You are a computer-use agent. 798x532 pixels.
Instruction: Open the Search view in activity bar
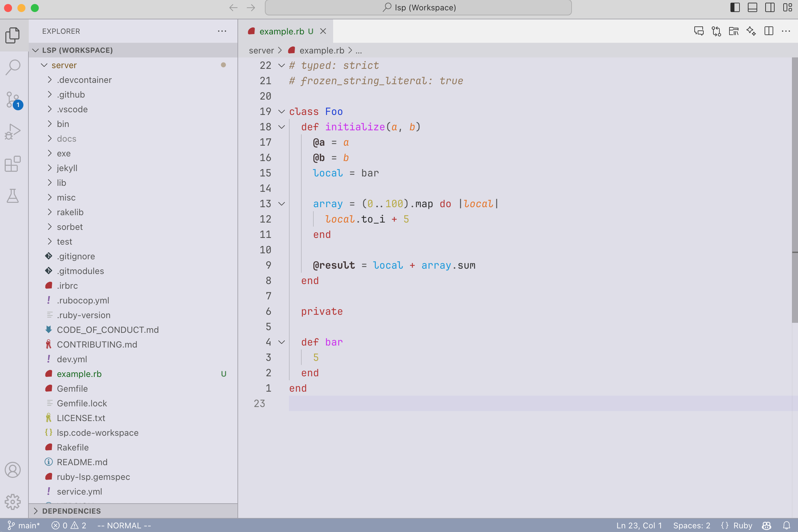[x=13, y=67]
